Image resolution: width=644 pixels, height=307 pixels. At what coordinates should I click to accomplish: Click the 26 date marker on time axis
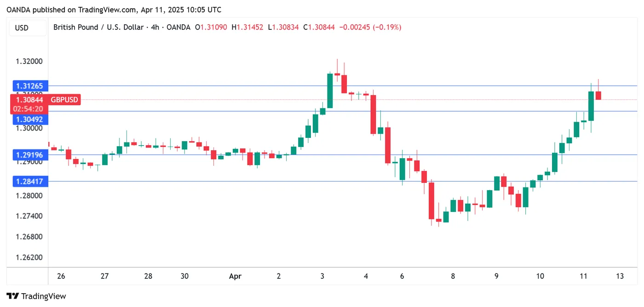[61, 276]
